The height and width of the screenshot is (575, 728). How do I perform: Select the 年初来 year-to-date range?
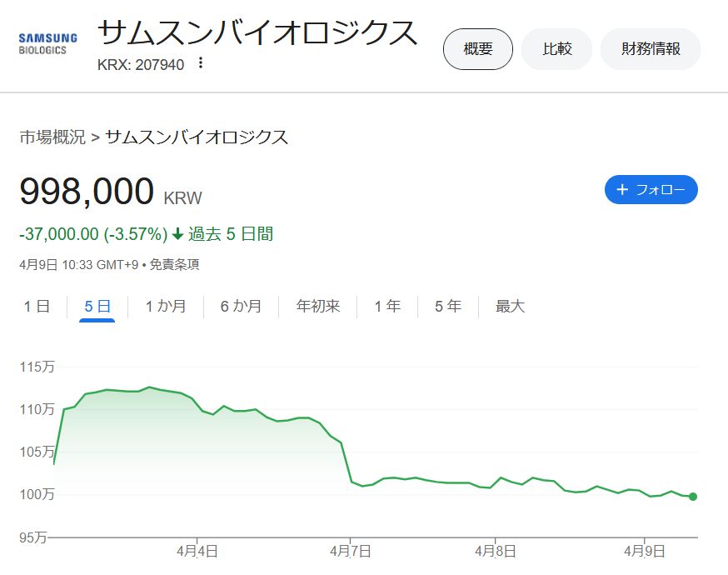(x=318, y=307)
